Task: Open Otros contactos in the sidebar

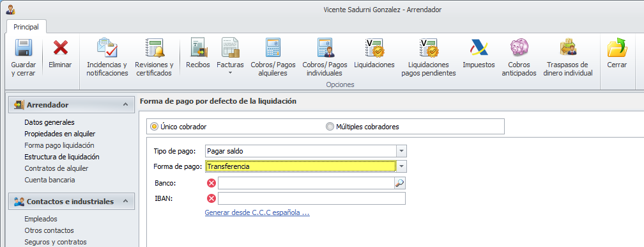Action: 49,230
